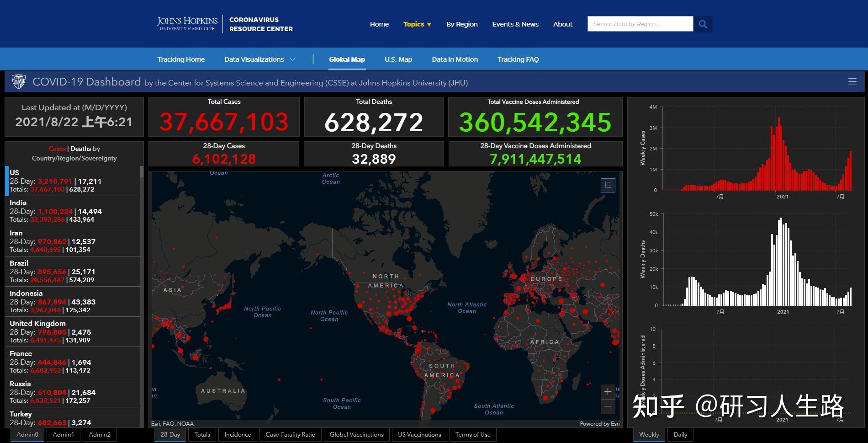
Task: Select the Admin0 tab
Action: coord(27,434)
